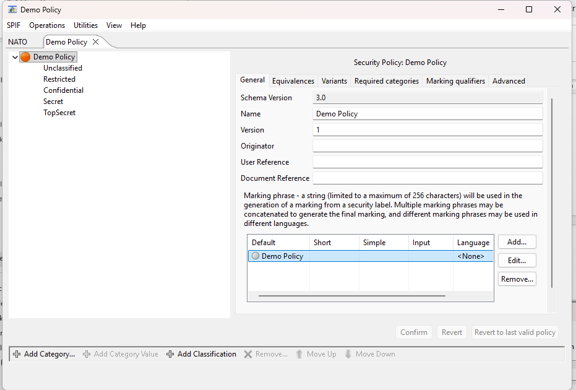Select TopSecret in the policy tree

[59, 112]
